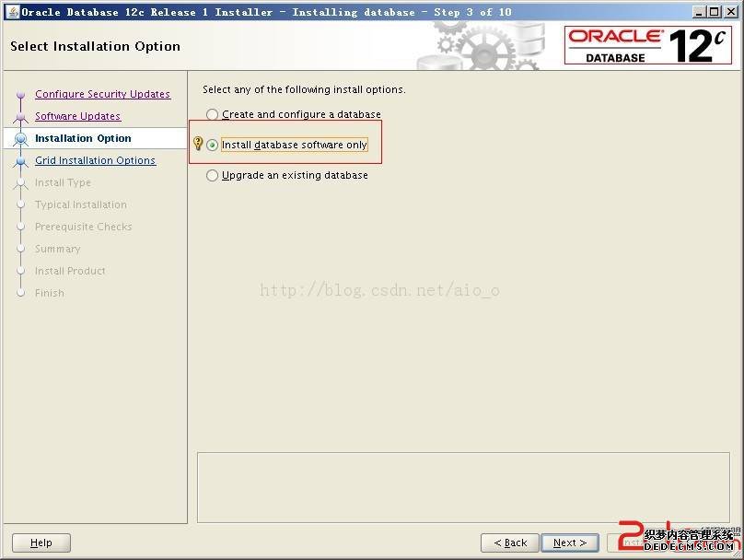Click the Grid Installation Options step bullet
This screenshot has height=560, width=744.
pos(21,161)
